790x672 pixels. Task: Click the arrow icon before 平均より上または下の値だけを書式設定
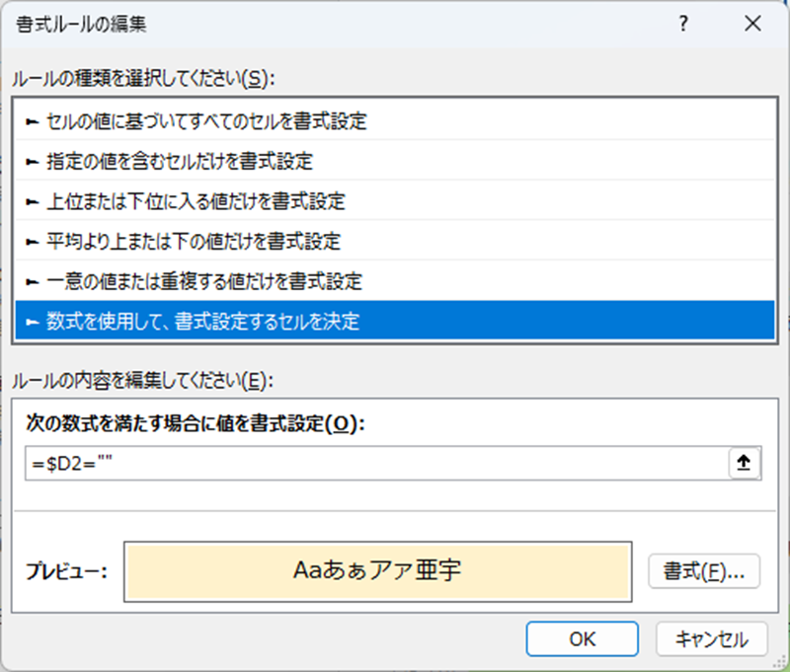point(30,241)
